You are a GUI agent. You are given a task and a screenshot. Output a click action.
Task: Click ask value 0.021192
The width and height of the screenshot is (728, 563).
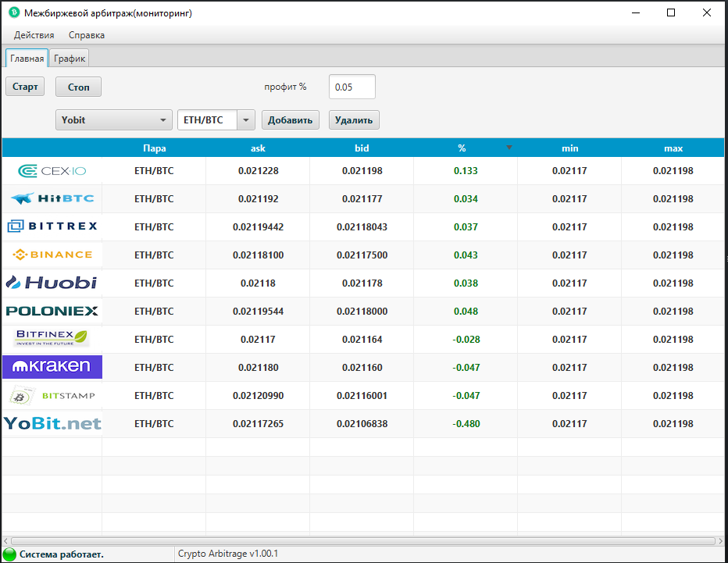coord(258,198)
